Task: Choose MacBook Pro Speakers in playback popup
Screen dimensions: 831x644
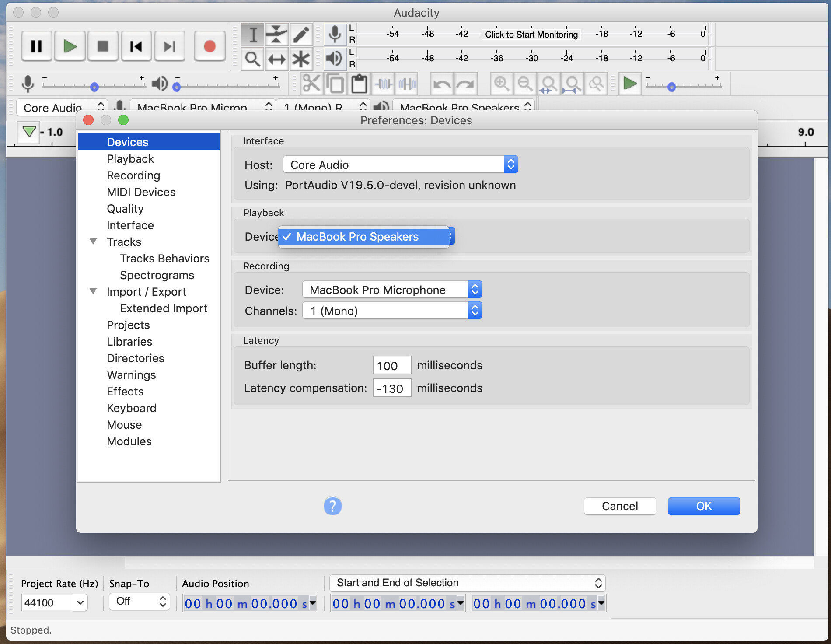Action: [x=364, y=237]
